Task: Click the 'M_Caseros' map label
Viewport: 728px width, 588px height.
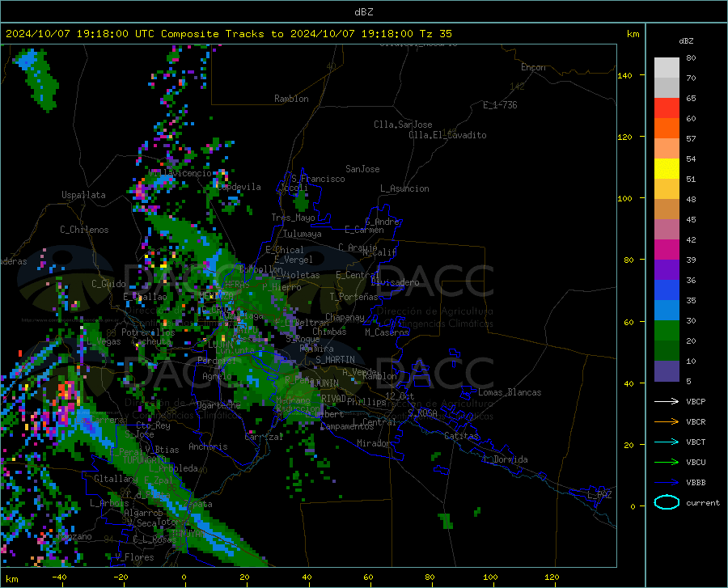Action: pos(387,332)
